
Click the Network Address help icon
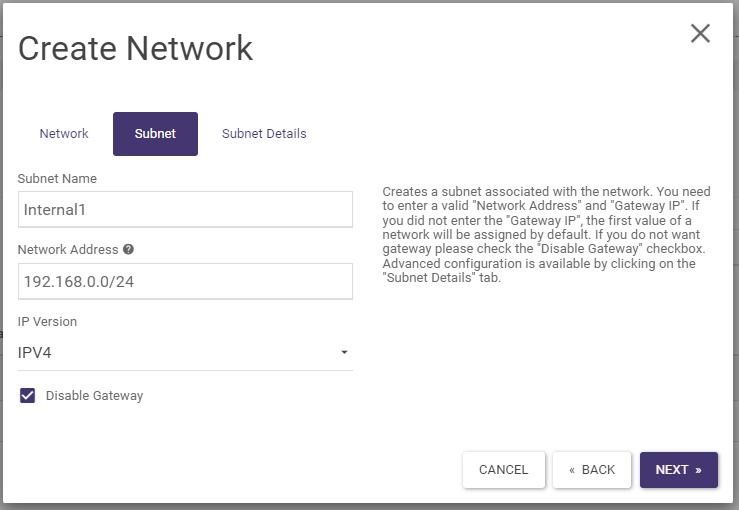tap(129, 250)
